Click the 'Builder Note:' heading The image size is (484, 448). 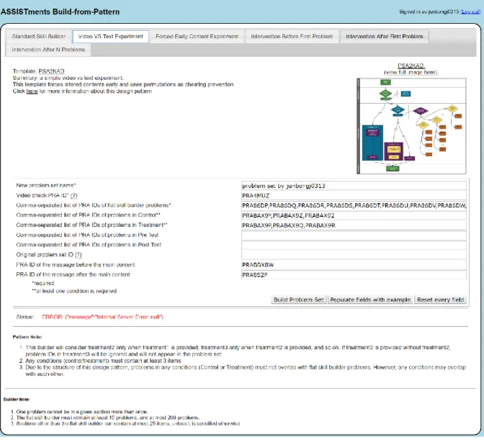pyautogui.click(x=17, y=400)
